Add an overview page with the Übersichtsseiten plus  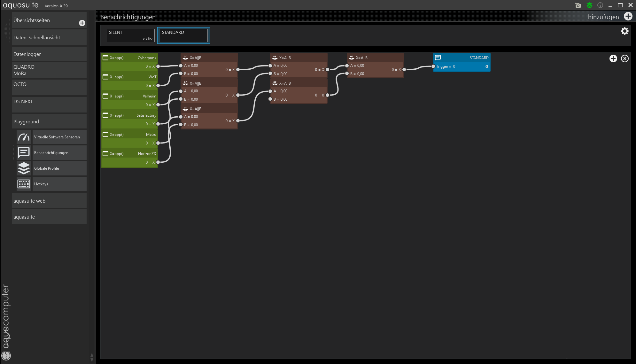click(82, 23)
